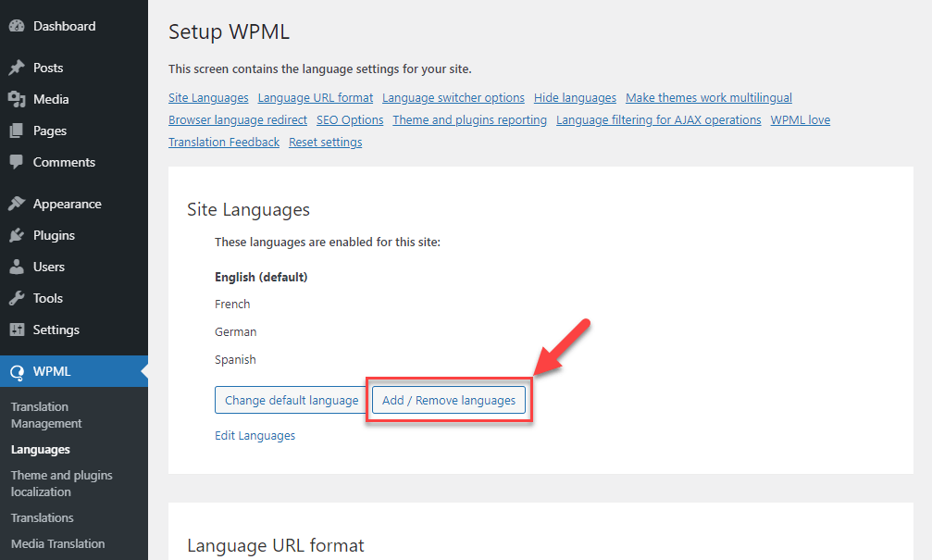Click Make themes work multilingual link
932x560 pixels.
(709, 98)
